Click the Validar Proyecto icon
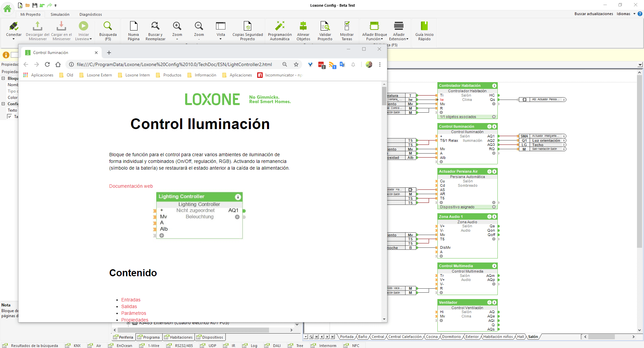 (325, 27)
